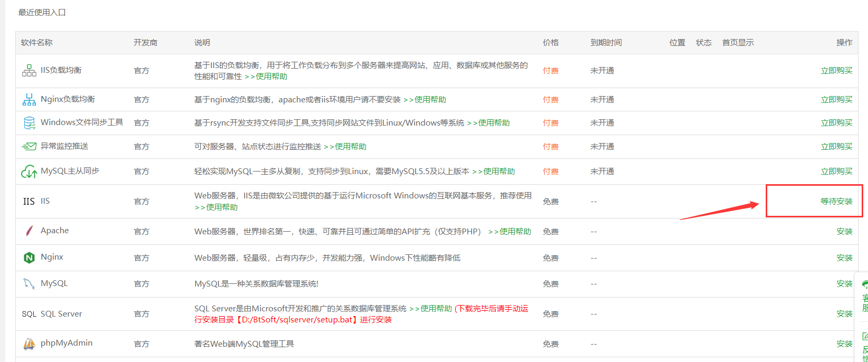Click the MySQL主从同步 name text
The image size is (868, 362).
click(70, 170)
